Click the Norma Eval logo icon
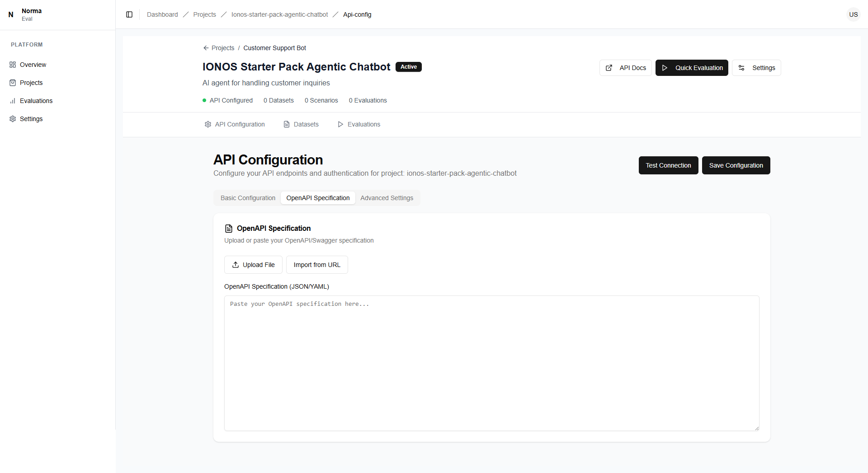Image resolution: width=868 pixels, height=473 pixels. click(x=10, y=14)
